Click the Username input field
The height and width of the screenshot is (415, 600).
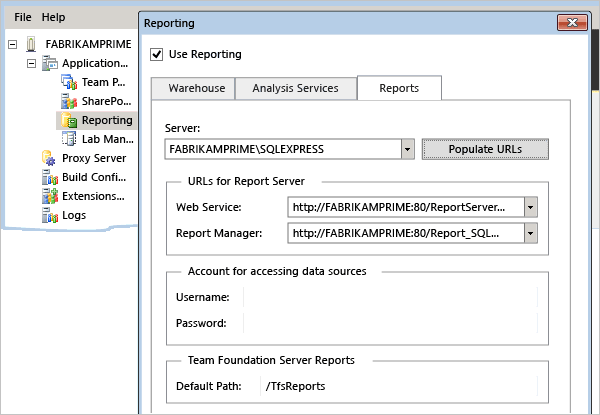tap(390, 297)
